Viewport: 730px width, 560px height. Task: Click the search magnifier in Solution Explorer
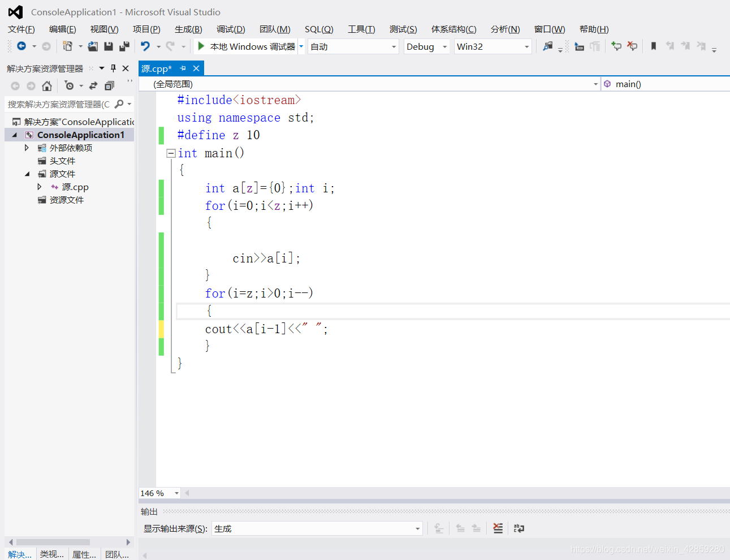119,104
